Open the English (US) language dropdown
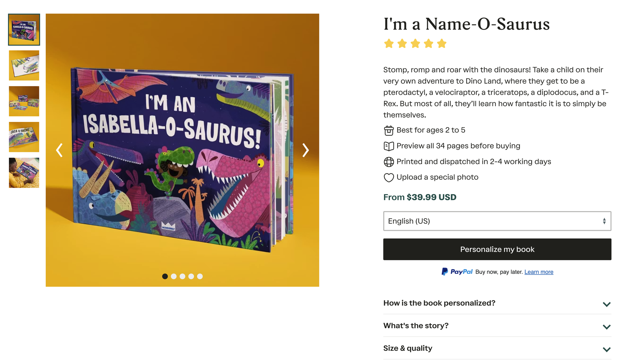 (x=497, y=221)
